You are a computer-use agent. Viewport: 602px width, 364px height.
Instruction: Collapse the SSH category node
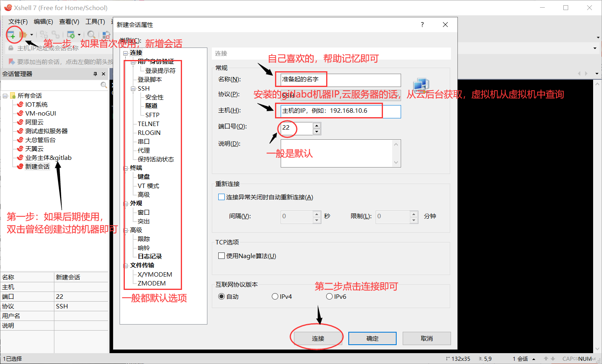coord(133,89)
